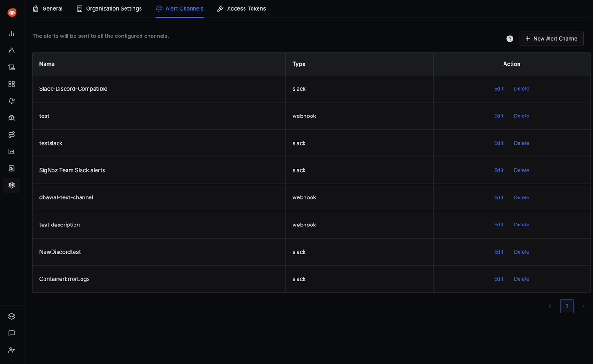
Task: Open Service Map from the sidebar icon
Action: 12,135
